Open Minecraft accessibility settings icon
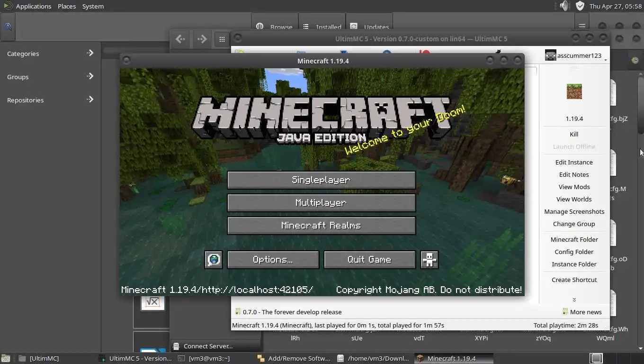Screen dimensions: 644x364 coord(429,260)
